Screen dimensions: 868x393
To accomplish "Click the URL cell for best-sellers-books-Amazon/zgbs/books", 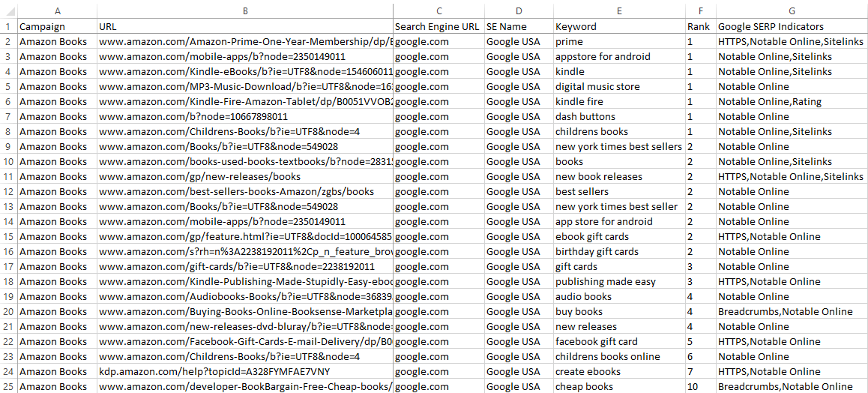I will (245, 191).
